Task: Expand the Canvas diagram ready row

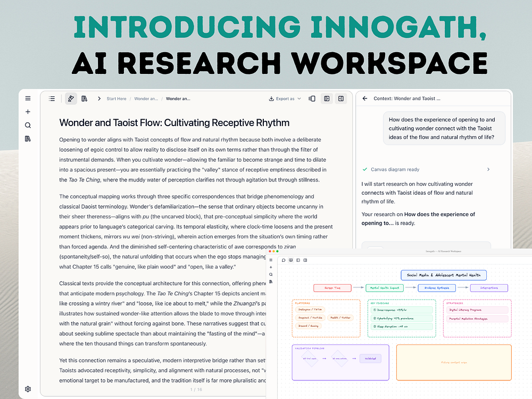Action: (426, 169)
